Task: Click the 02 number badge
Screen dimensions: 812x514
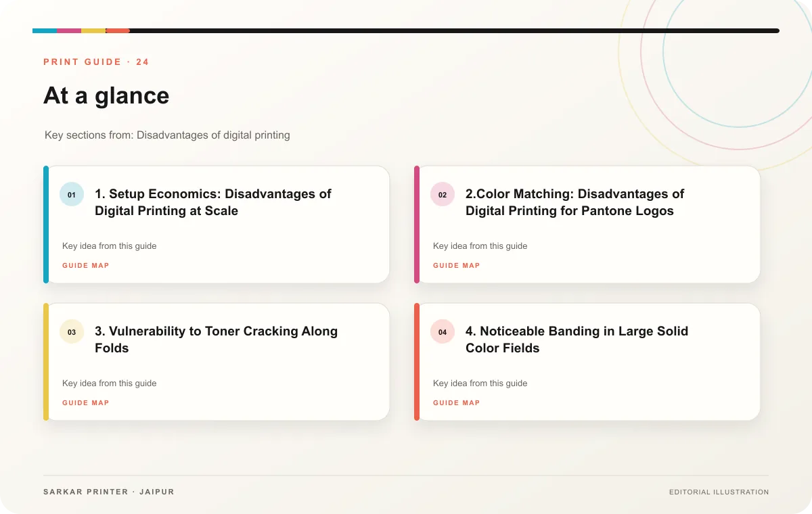Action: 443,195
